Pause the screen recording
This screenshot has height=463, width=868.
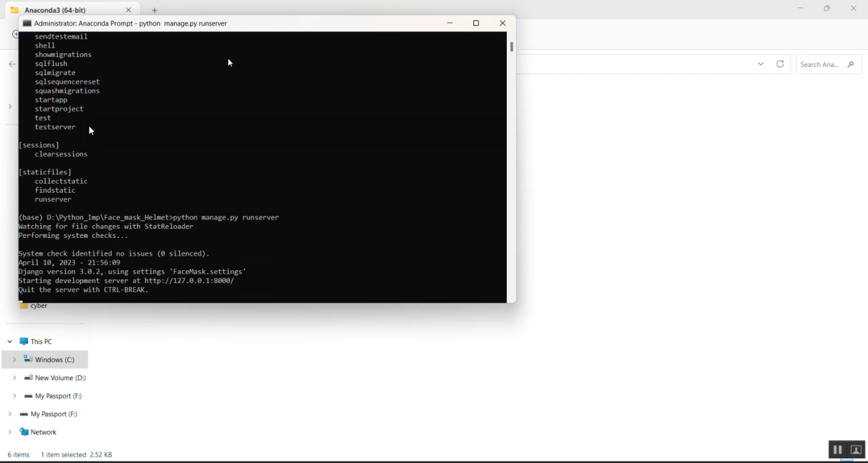tap(837, 450)
